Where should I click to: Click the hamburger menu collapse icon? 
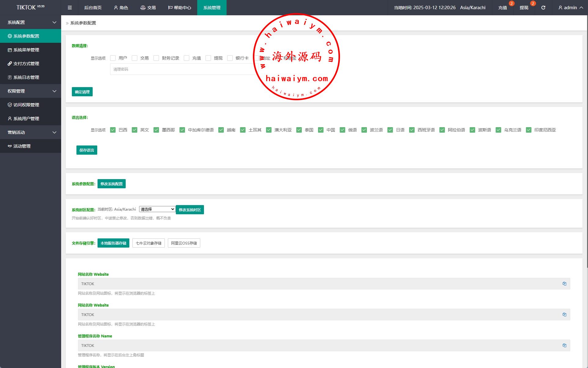coord(70,8)
